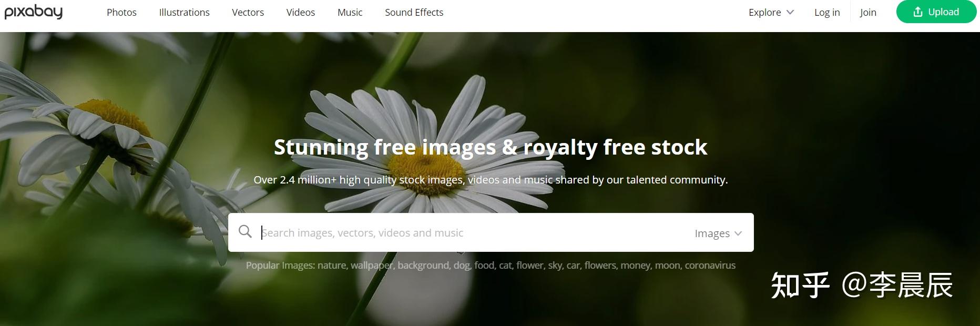Open the Music section
Screen dimensions: 980x326
(350, 12)
